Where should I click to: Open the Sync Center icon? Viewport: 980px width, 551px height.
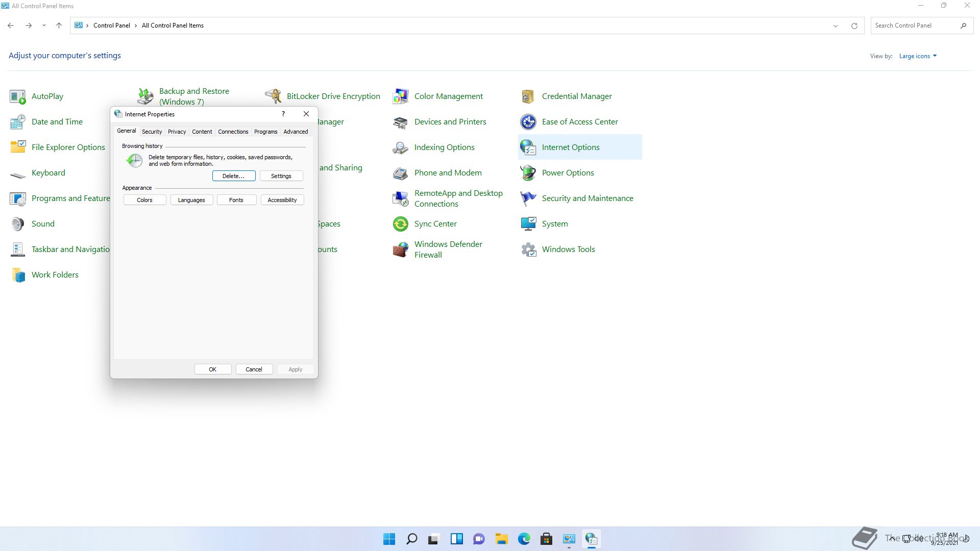(x=401, y=224)
